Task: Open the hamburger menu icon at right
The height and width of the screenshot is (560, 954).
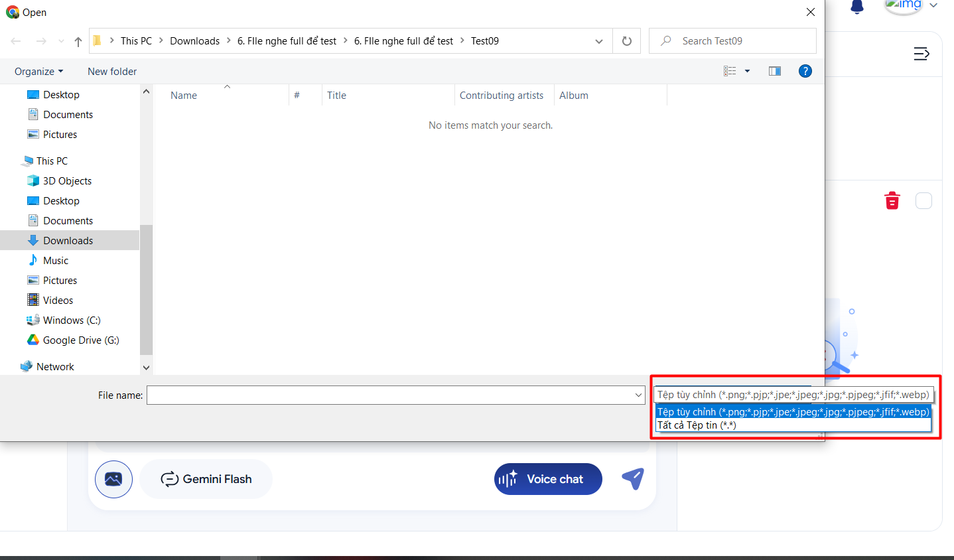Action: 921,54
